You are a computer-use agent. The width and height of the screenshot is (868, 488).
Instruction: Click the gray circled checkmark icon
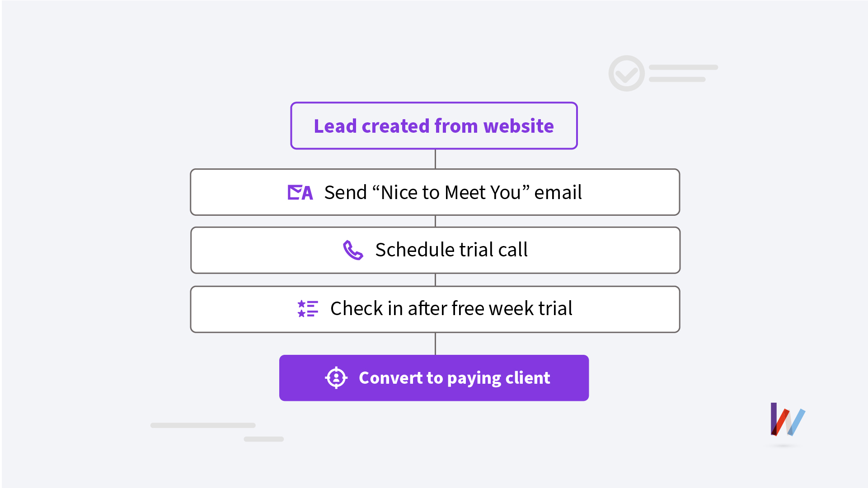pos(626,73)
